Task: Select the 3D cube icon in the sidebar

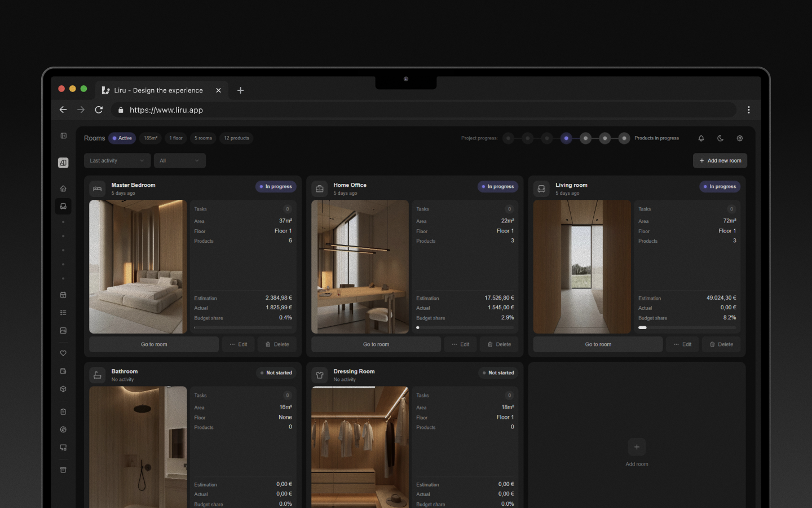Action: click(x=63, y=388)
